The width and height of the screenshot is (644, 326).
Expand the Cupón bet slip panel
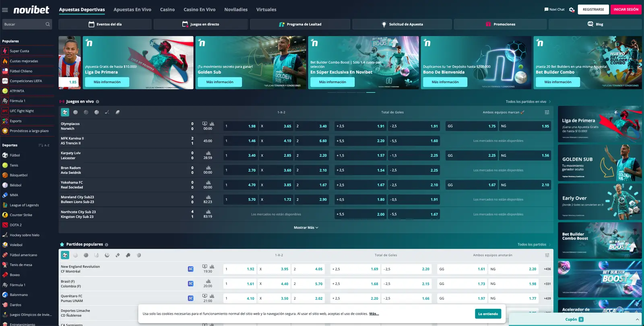575,320
